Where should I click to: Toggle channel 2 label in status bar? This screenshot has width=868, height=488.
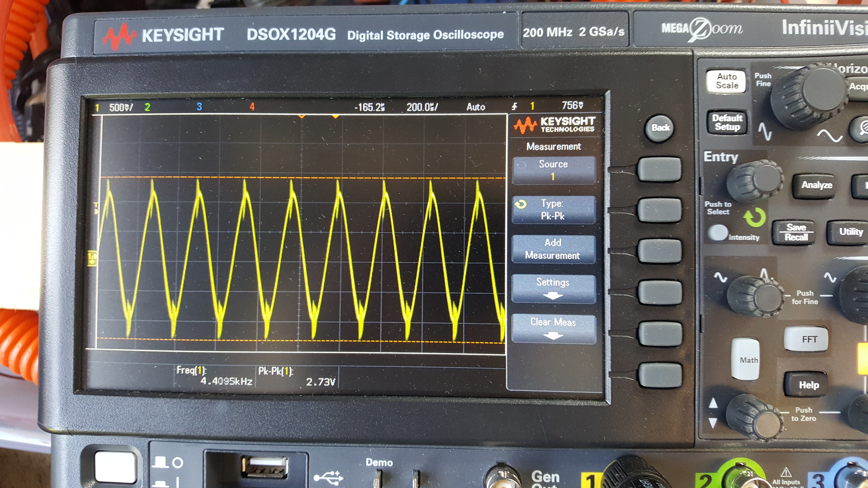pos(147,107)
